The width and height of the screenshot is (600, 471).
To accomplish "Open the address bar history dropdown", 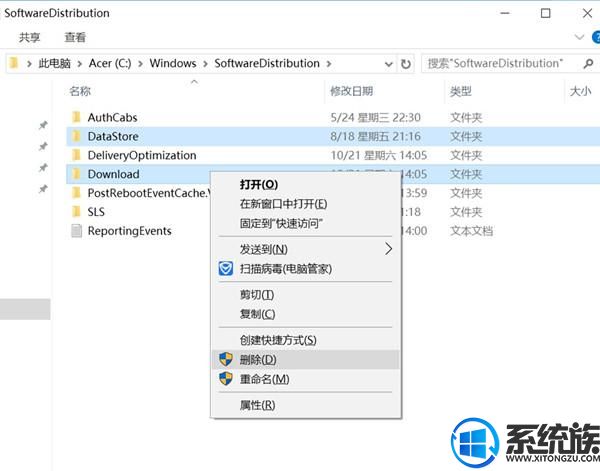I will (389, 64).
